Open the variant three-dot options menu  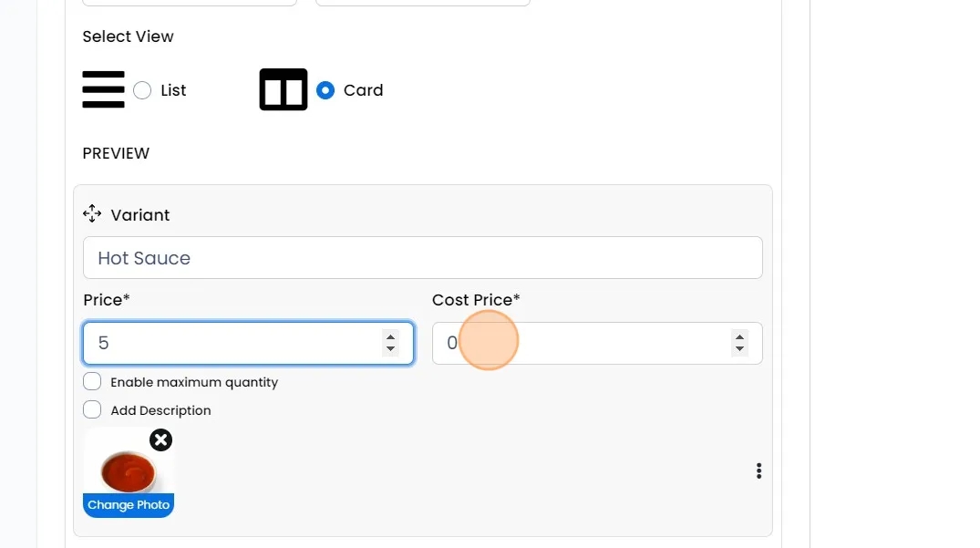point(758,470)
